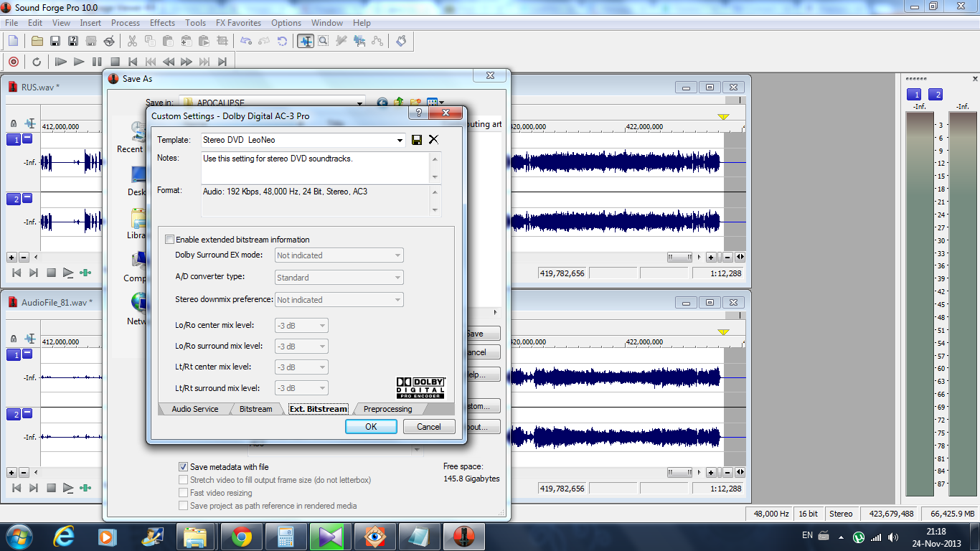
Task: Toggle channel 2 button in the level meters
Action: (936, 95)
